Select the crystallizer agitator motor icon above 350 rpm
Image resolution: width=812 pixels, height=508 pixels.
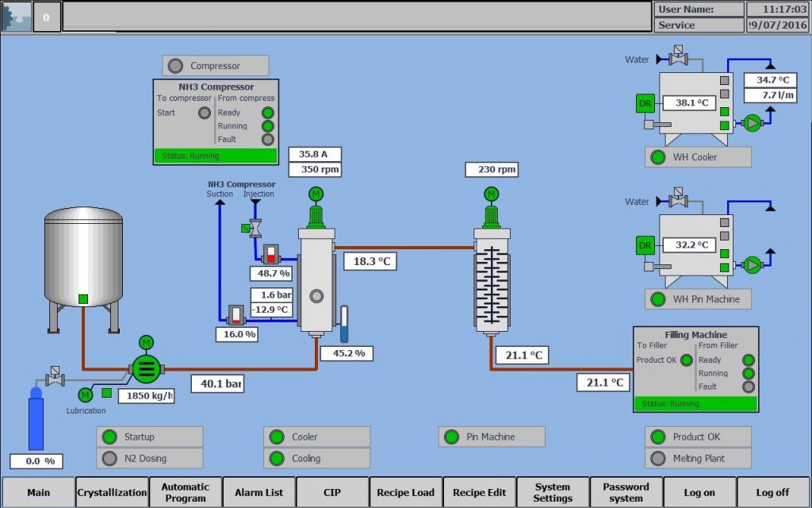[x=315, y=191]
